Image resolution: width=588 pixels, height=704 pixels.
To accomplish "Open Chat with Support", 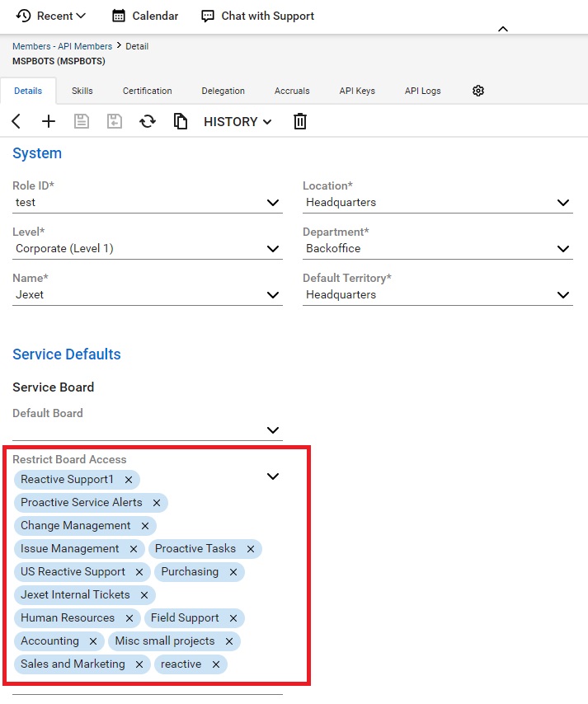I will (257, 16).
